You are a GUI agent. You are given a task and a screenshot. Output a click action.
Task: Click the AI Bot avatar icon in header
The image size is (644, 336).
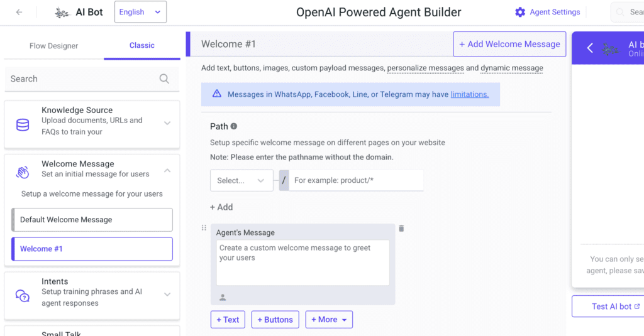click(x=62, y=13)
